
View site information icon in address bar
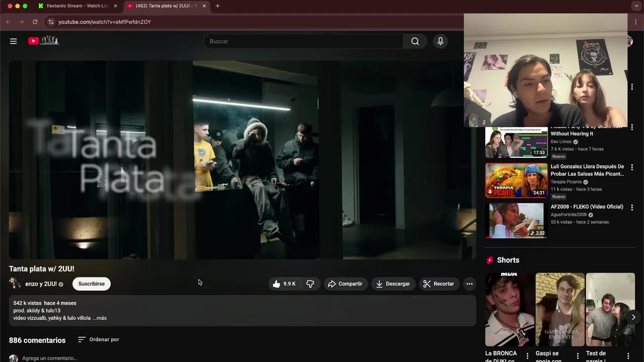coord(50,22)
